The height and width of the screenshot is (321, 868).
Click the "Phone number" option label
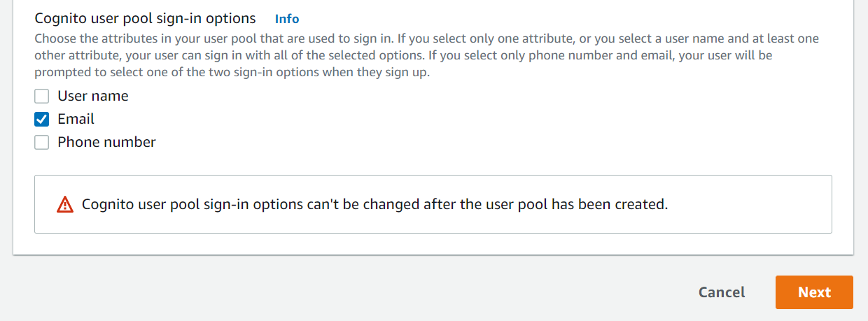(106, 143)
